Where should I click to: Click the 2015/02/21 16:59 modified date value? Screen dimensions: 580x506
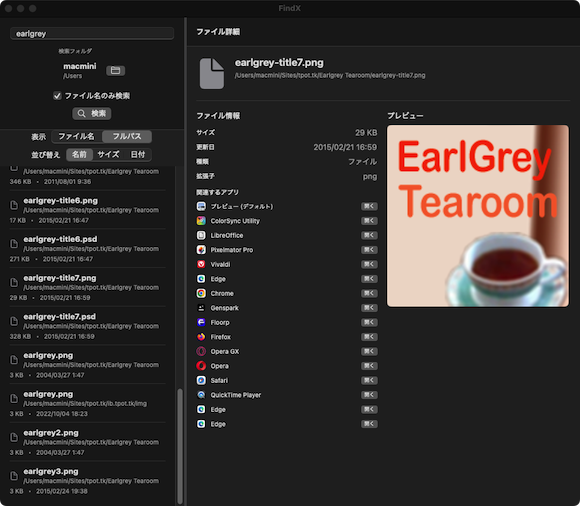(x=345, y=147)
